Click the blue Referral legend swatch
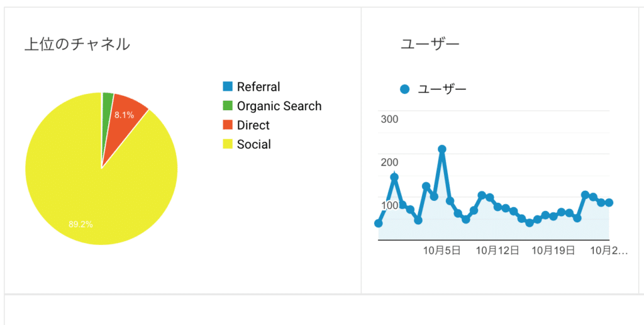The height and width of the screenshot is (325, 644). (x=228, y=86)
